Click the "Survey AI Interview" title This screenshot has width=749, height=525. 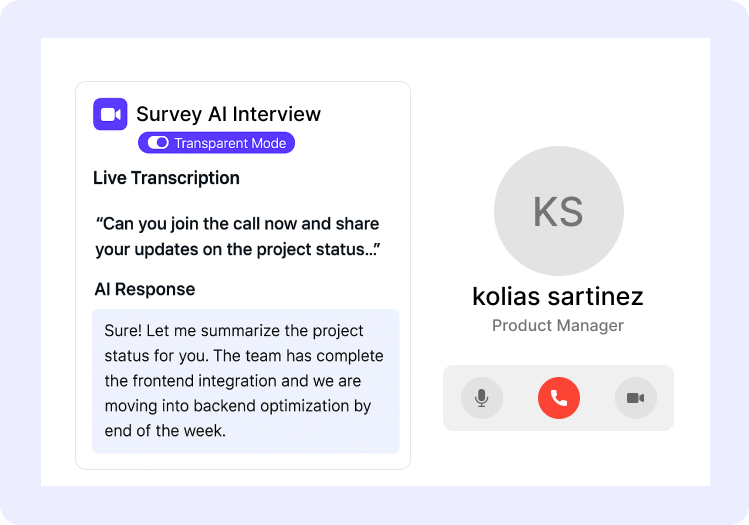228,114
